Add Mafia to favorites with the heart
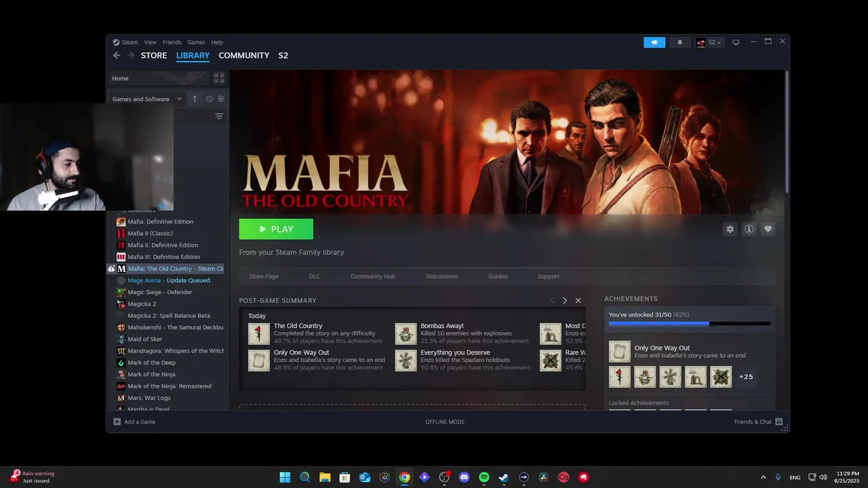868x488 pixels. coord(768,229)
